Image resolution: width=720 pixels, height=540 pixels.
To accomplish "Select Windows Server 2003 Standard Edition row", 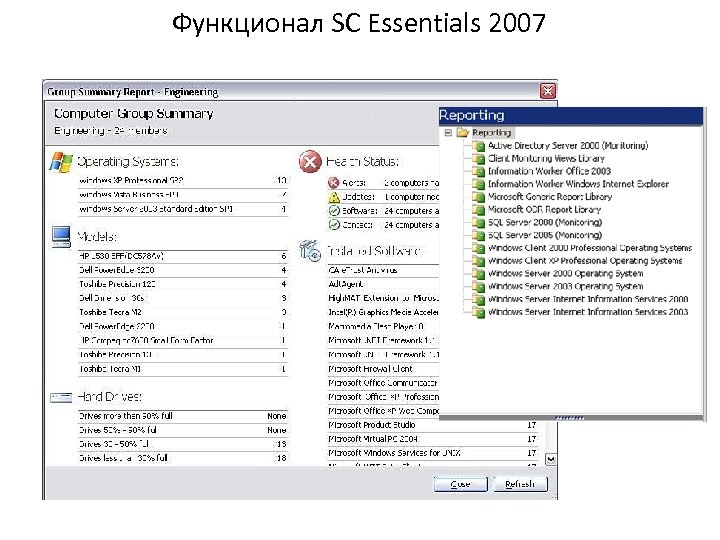I will coord(183,209).
